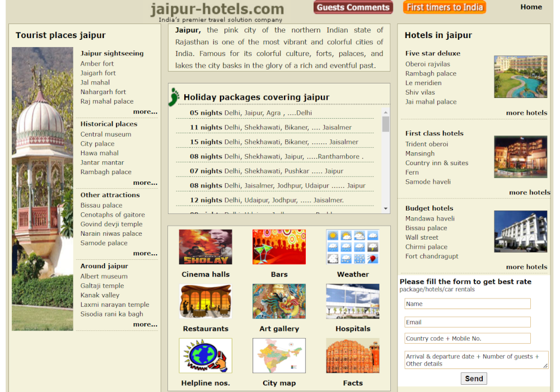View Oberoi rajvilas hotel details
This screenshot has height=392, width=560.
[428, 63]
